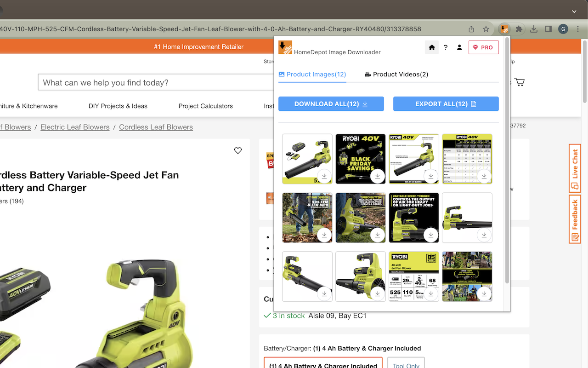Open the Cordless Leaf Blowers breadcrumb link
The width and height of the screenshot is (588, 368).
click(156, 127)
